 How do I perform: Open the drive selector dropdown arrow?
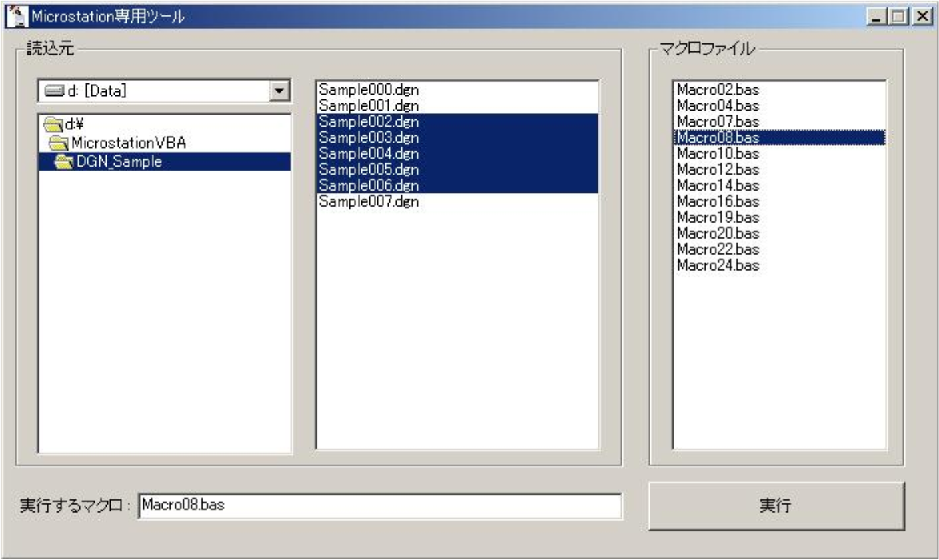click(x=280, y=91)
